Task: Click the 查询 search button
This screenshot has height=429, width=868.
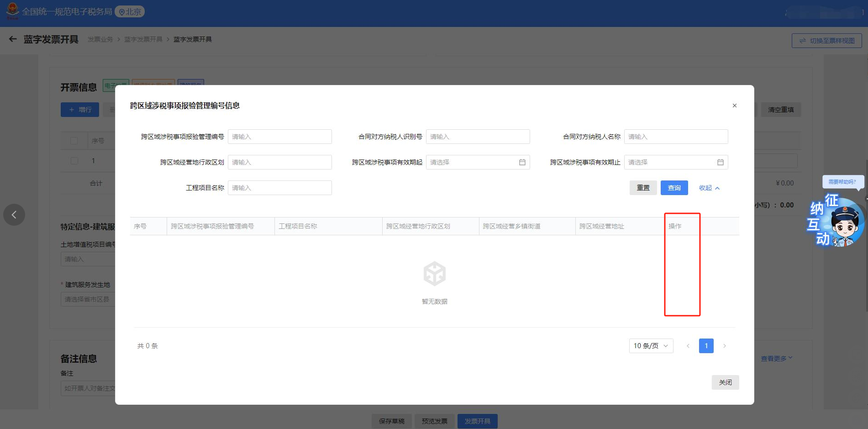Action: tap(674, 188)
